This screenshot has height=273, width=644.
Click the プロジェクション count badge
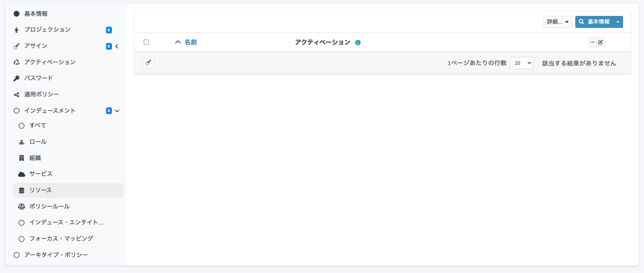point(109,30)
